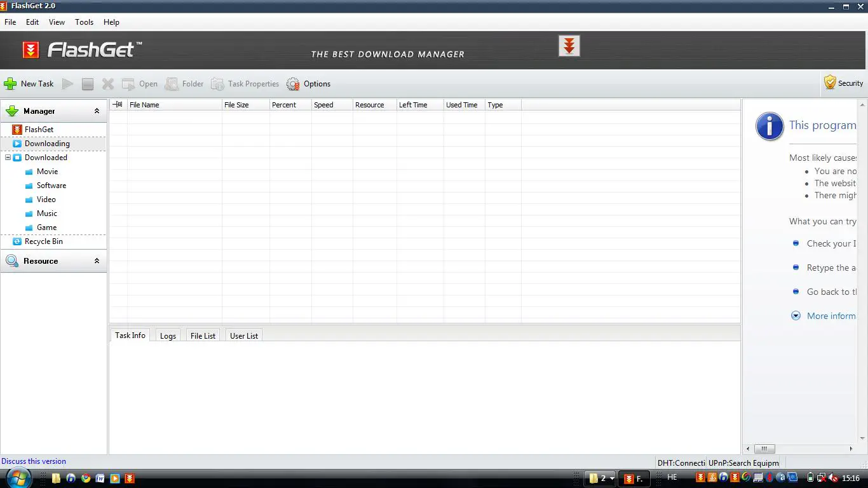
Task: Click the Security shield icon
Action: (830, 83)
